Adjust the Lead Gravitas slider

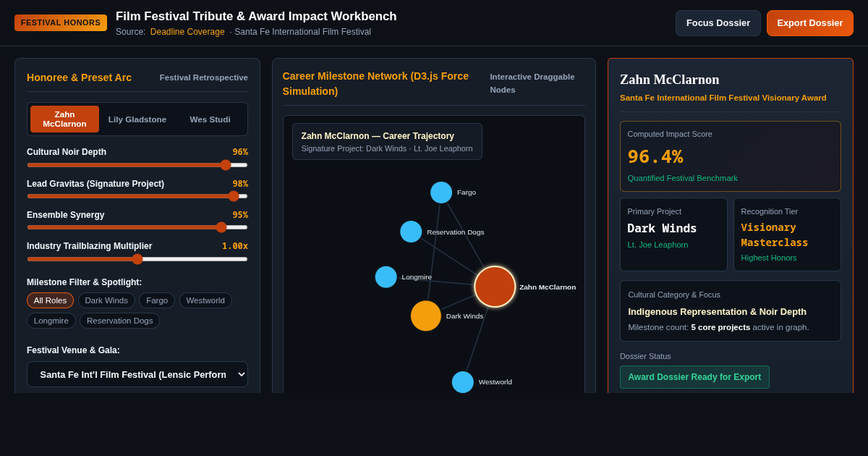pyautogui.click(x=137, y=196)
